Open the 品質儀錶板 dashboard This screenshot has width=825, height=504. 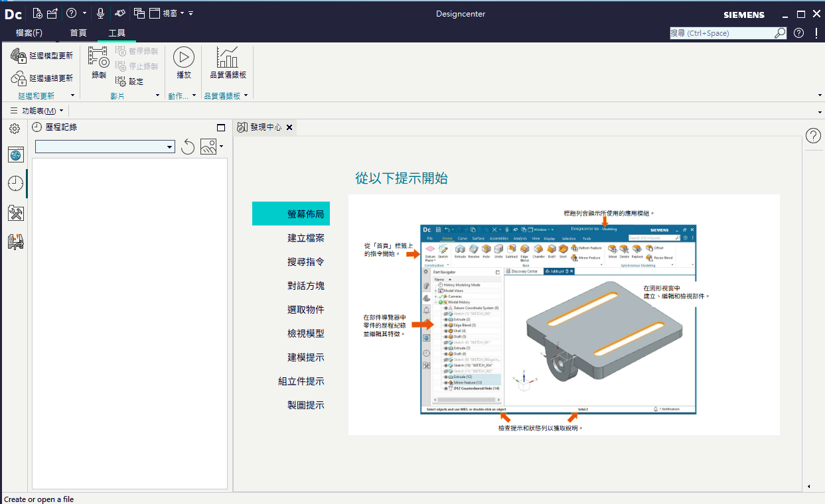coord(228,63)
